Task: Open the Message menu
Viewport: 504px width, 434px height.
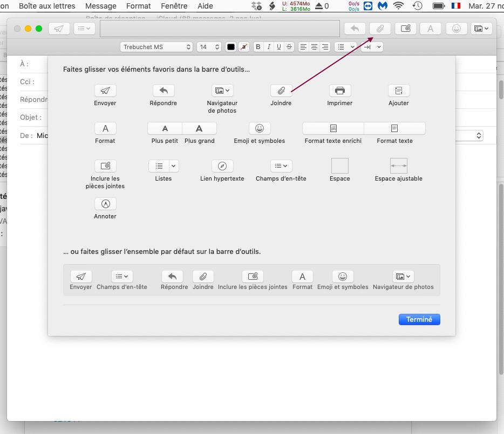Action: click(x=100, y=6)
